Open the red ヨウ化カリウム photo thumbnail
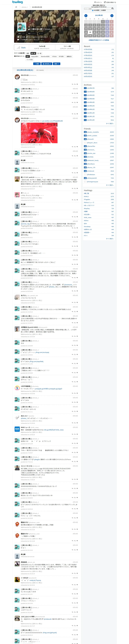129x644 pixels. coord(39,133)
